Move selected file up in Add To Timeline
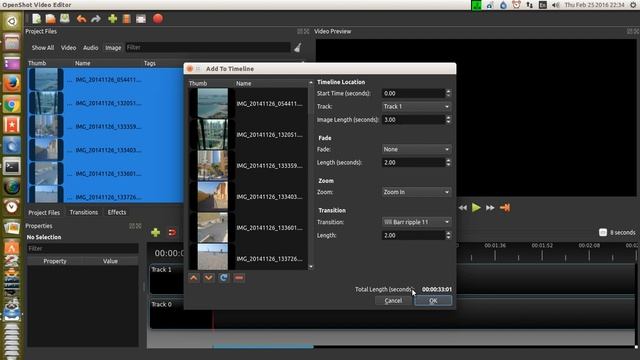This screenshot has height=360, width=640. coord(194,278)
